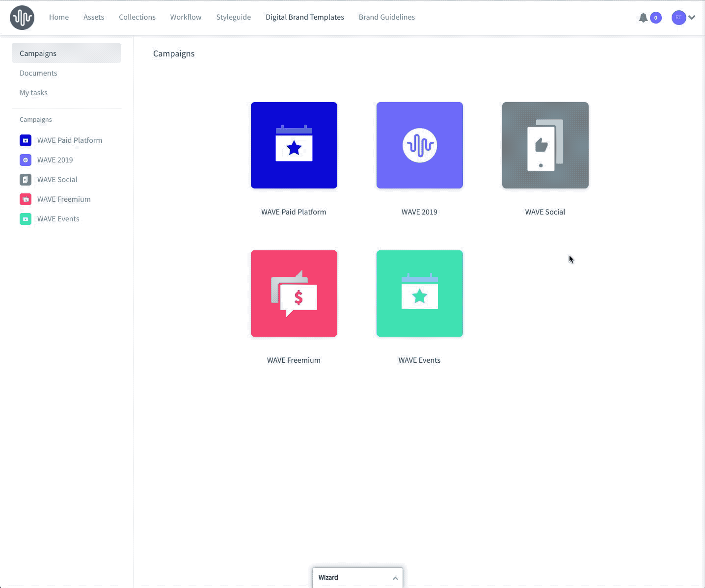Click the notification count badge

pyautogui.click(x=655, y=18)
